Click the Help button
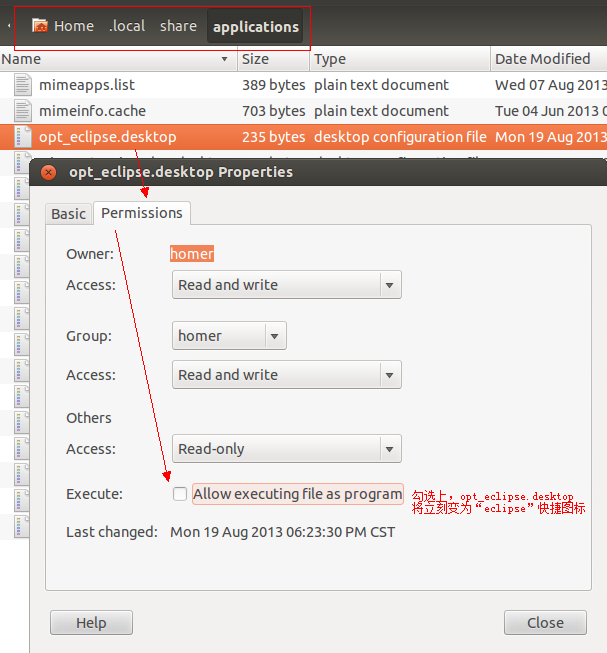This screenshot has width=607, height=653. (92, 623)
